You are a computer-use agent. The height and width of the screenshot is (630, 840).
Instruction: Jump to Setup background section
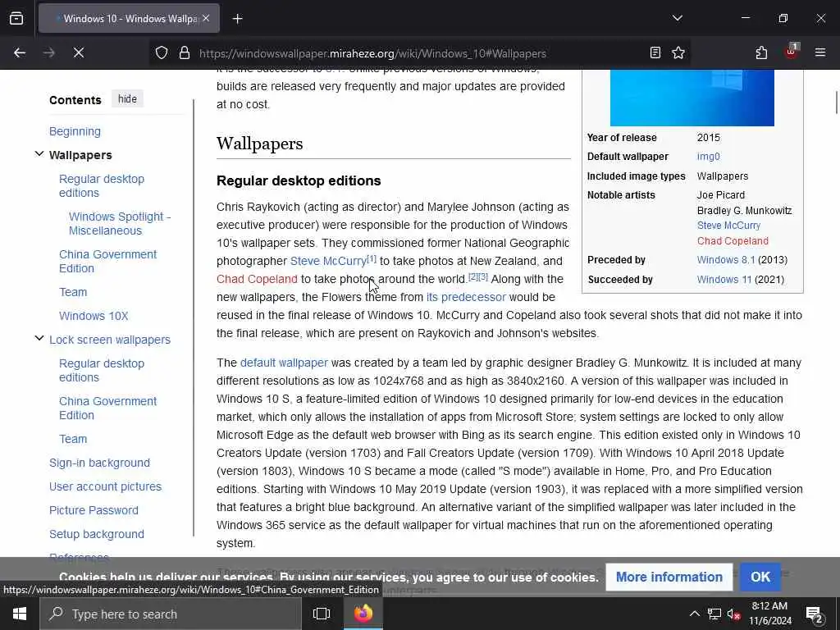click(x=97, y=534)
